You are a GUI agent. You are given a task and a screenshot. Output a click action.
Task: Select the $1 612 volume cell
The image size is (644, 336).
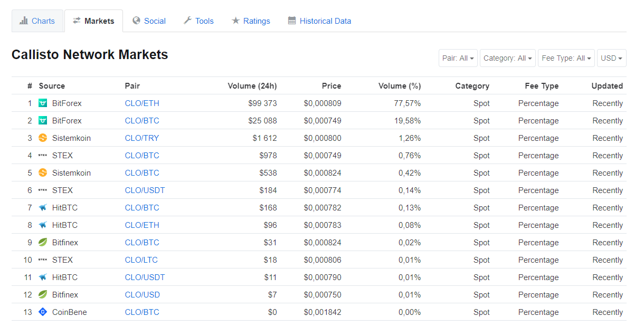tap(264, 138)
